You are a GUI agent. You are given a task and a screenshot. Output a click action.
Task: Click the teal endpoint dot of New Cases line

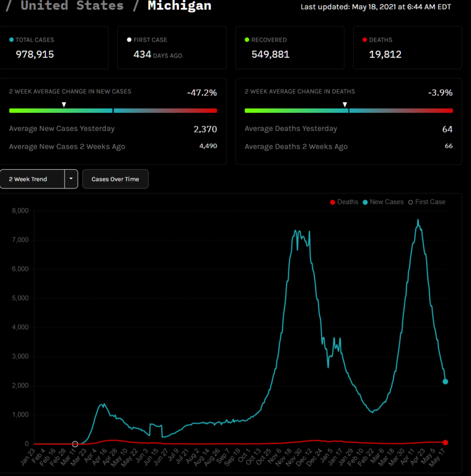(x=445, y=382)
